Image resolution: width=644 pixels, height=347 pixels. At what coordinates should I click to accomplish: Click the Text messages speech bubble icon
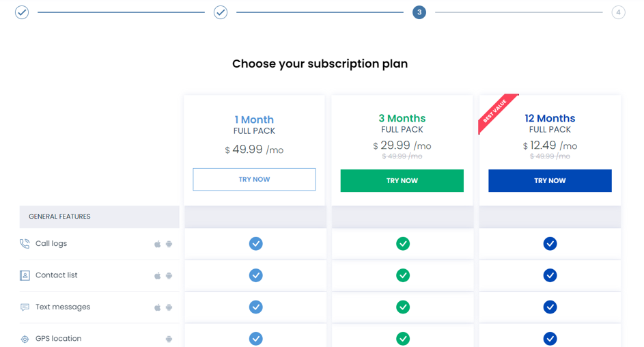click(25, 307)
